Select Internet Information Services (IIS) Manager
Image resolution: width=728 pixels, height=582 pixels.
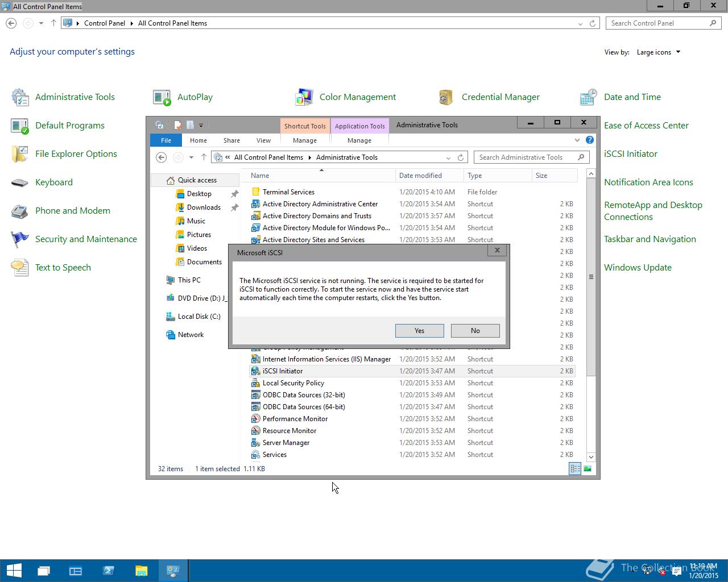(412, 359)
